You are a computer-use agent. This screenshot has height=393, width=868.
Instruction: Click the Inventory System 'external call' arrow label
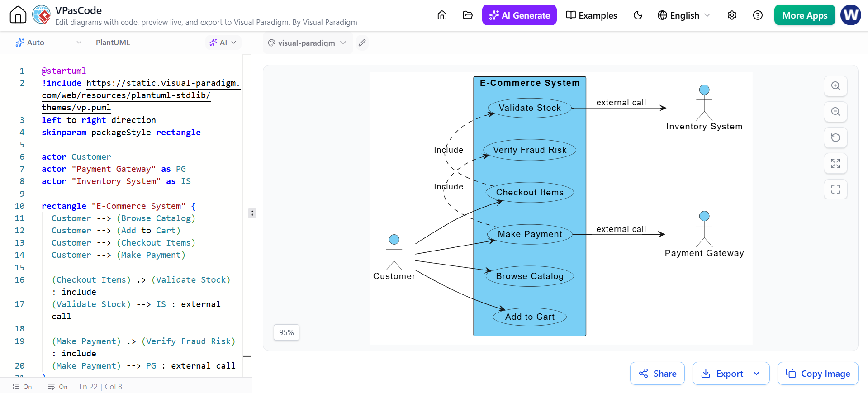621,103
